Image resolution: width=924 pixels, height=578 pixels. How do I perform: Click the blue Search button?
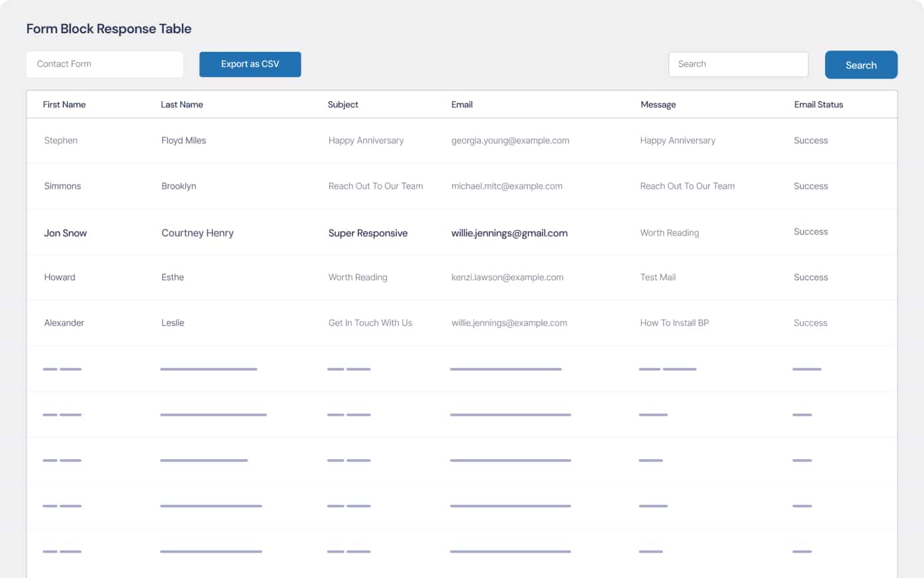(x=861, y=65)
